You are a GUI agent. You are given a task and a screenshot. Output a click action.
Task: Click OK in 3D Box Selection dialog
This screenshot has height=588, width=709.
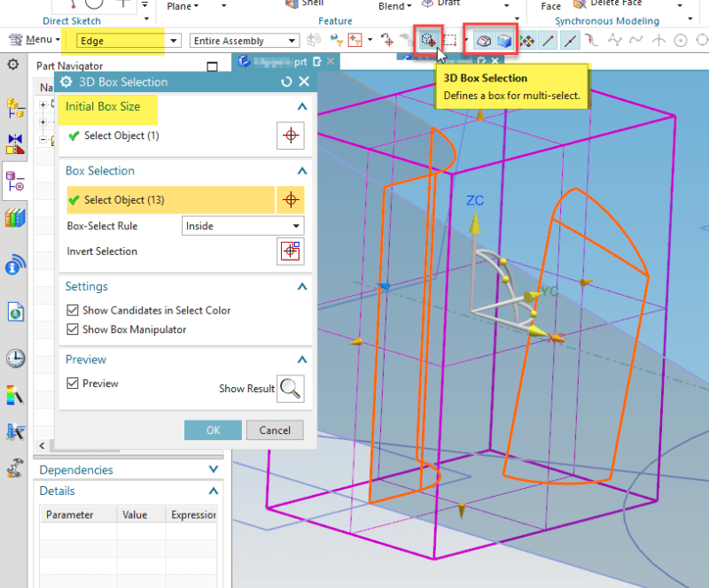coord(213,430)
